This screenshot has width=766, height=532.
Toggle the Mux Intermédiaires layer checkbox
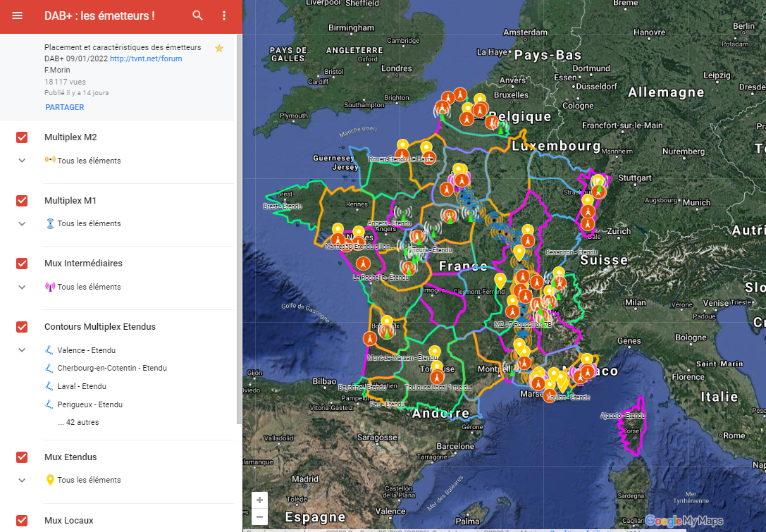coord(22,264)
